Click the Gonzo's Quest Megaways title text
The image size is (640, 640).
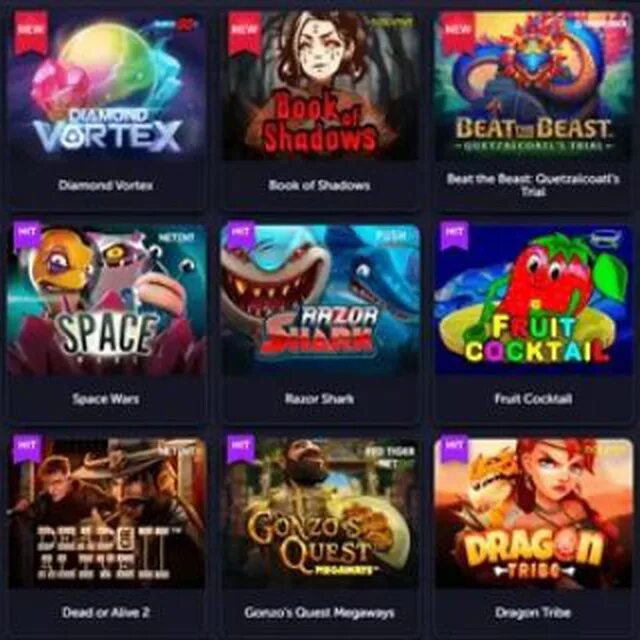pos(320,612)
